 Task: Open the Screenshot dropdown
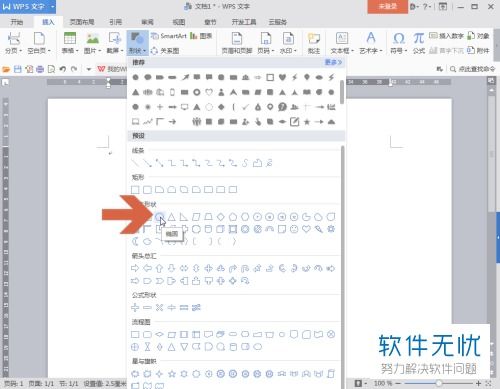[115, 43]
